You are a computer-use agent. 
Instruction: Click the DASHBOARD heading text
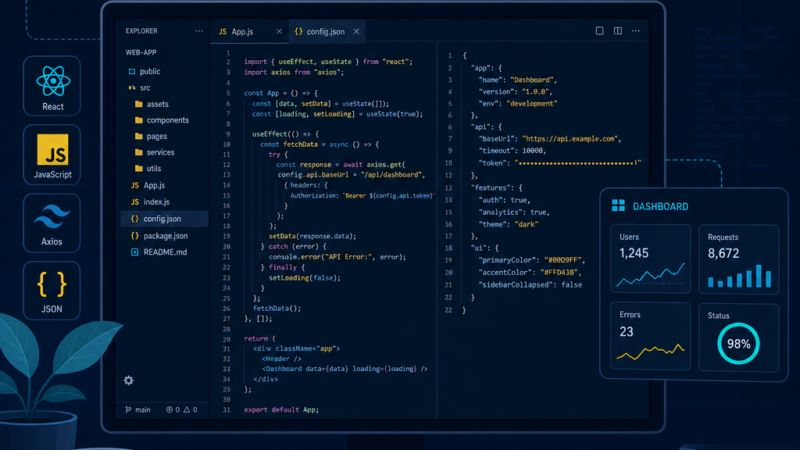pos(660,207)
